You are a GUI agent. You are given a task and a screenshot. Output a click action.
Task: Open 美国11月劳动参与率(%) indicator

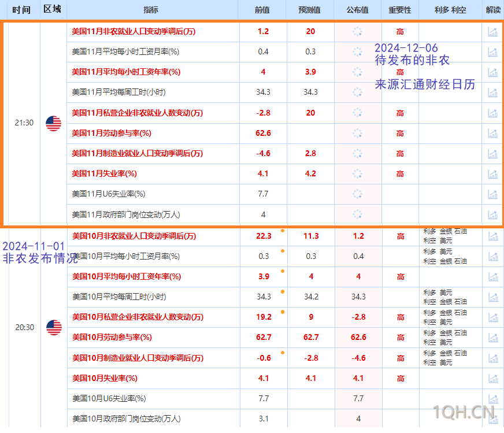click(x=112, y=134)
